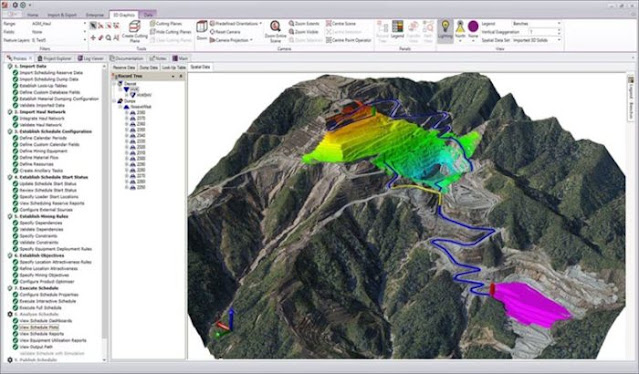
Task: Click the Dumps node icon in Record Tree
Action: [x=120, y=101]
